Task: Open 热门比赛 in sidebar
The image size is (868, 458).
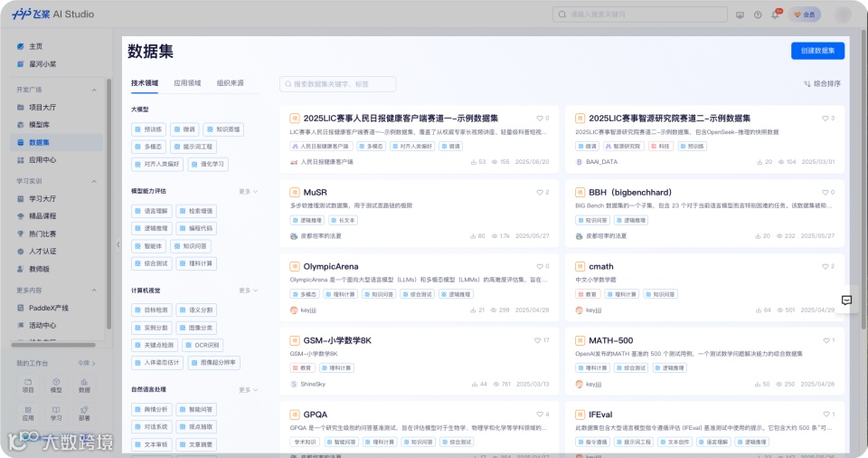Action: coord(36,234)
